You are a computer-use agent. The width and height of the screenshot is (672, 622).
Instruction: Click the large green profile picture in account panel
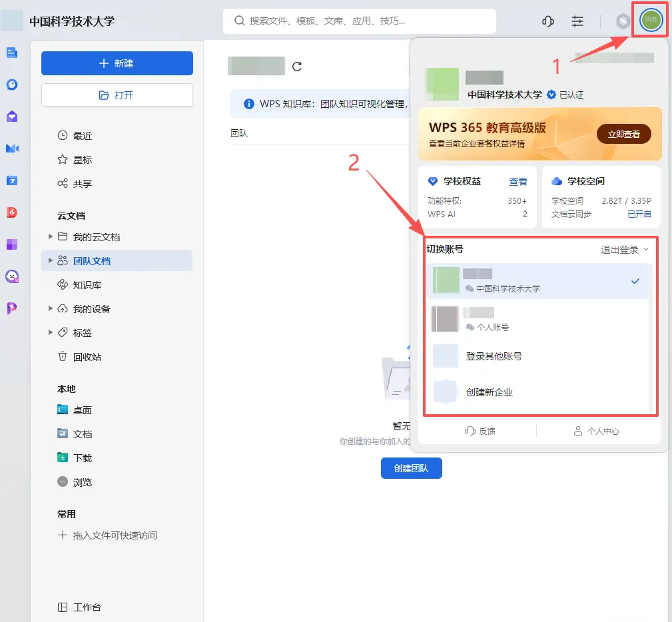tap(442, 84)
